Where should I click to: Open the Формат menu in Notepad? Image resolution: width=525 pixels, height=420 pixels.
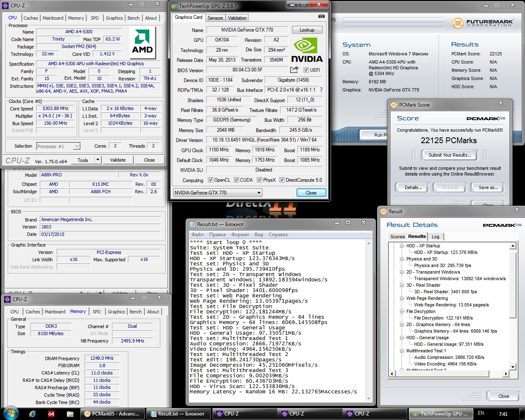pos(240,235)
